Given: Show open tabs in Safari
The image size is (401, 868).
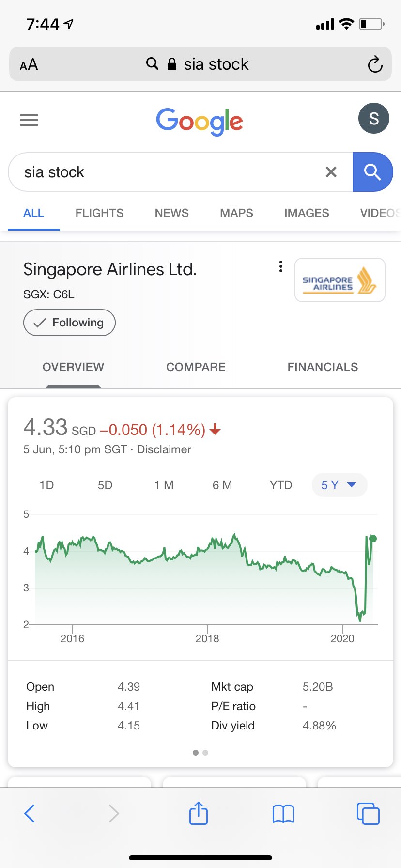Looking at the screenshot, I should point(368,814).
